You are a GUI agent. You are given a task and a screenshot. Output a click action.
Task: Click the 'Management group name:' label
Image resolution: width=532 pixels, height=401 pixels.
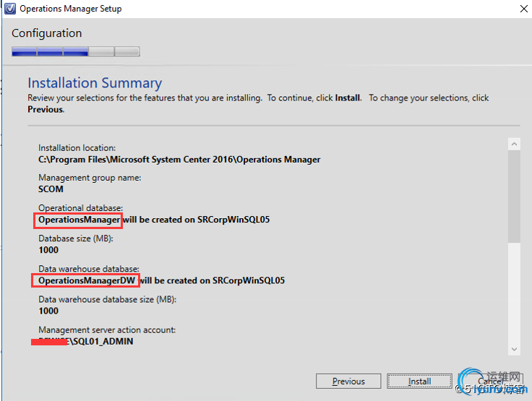point(90,178)
